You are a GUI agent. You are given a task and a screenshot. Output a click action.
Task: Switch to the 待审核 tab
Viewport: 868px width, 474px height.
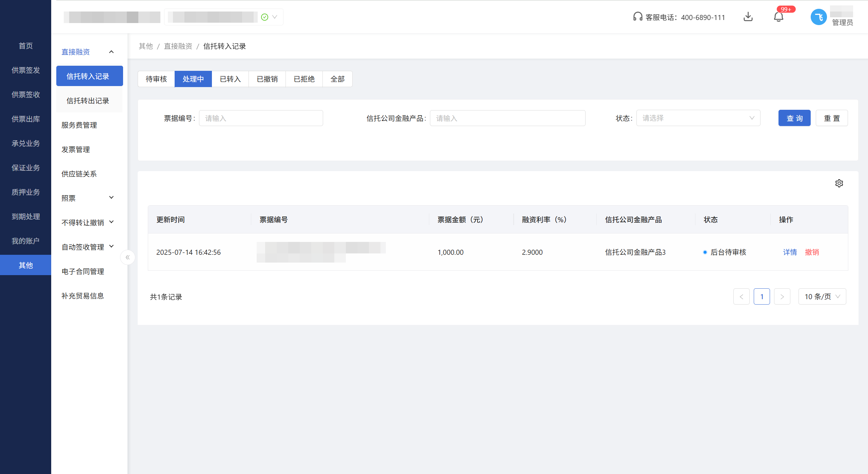156,79
